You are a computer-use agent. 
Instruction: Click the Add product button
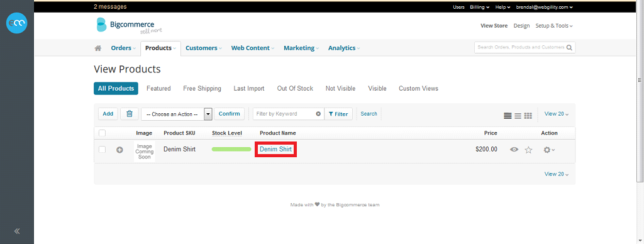coord(108,114)
